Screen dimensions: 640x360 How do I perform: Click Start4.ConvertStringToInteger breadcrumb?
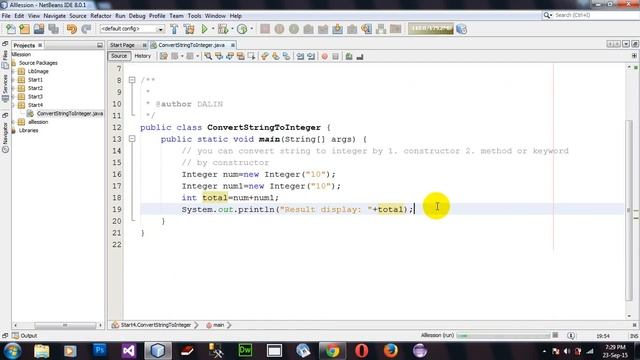(152, 325)
